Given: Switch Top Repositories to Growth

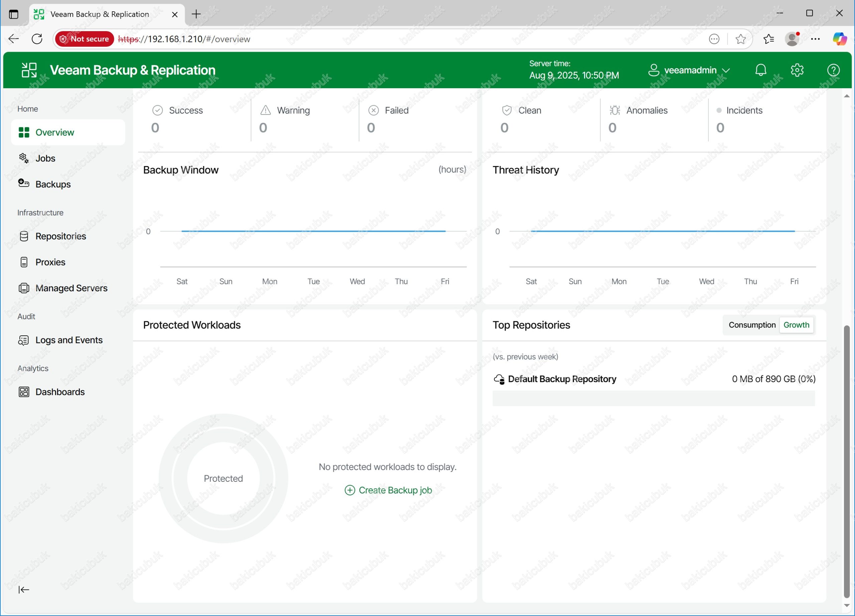Looking at the screenshot, I should point(796,325).
